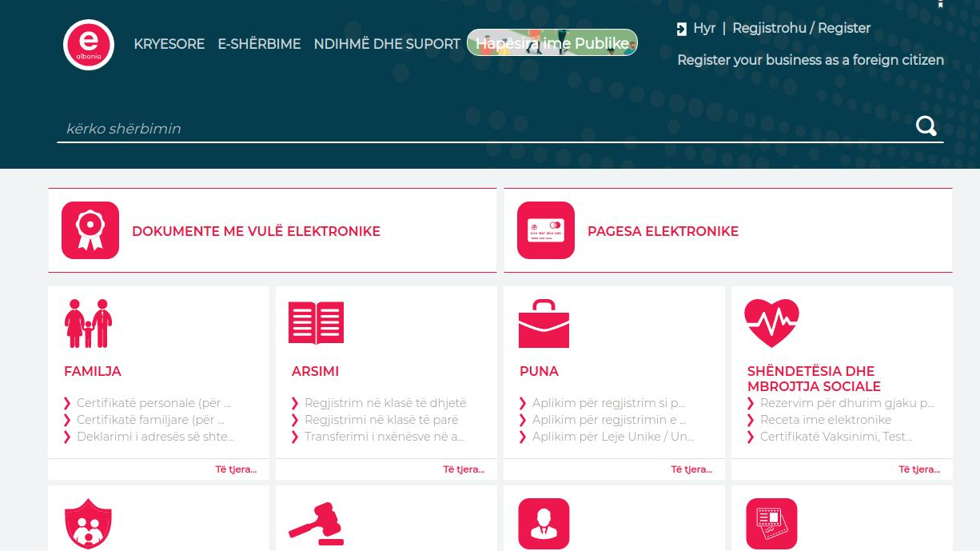Expand Të tjera under Puna
Image resolution: width=980 pixels, height=551 pixels.
click(x=691, y=469)
